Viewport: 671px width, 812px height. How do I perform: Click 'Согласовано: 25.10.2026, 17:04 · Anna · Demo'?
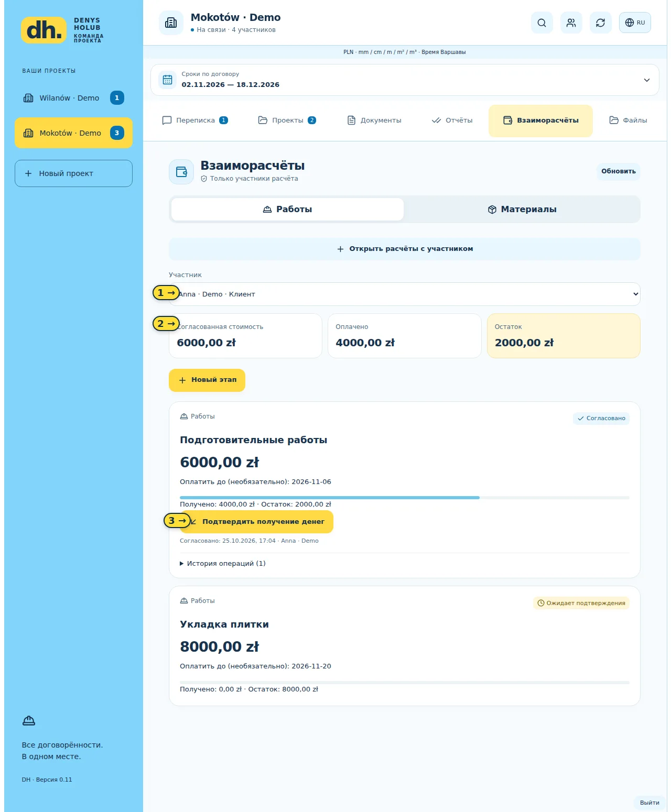pos(249,541)
